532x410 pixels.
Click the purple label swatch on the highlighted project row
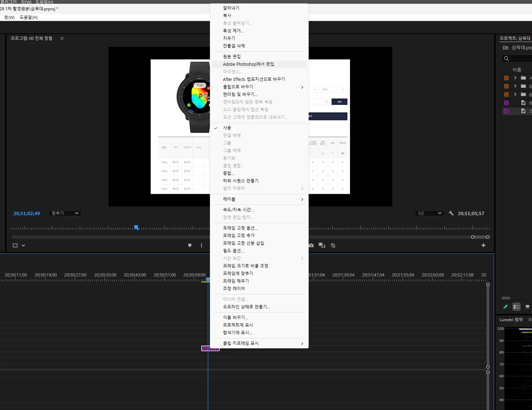506,111
